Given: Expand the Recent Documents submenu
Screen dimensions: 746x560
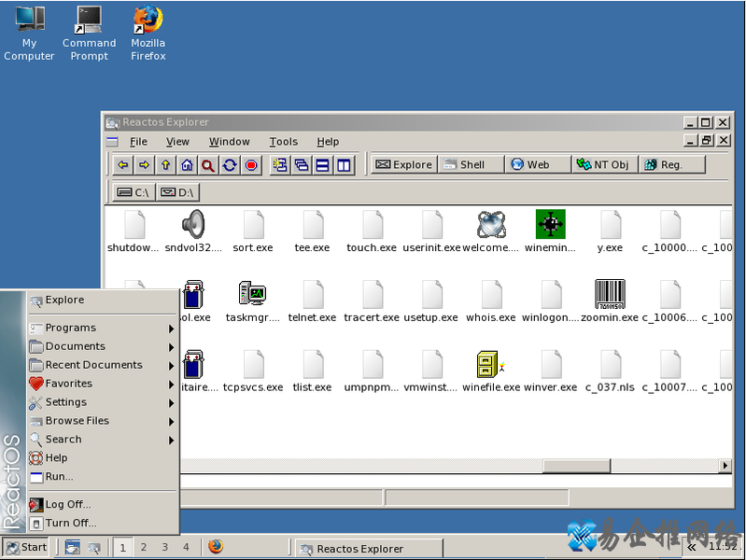Looking at the screenshot, I should pyautogui.click(x=103, y=366).
